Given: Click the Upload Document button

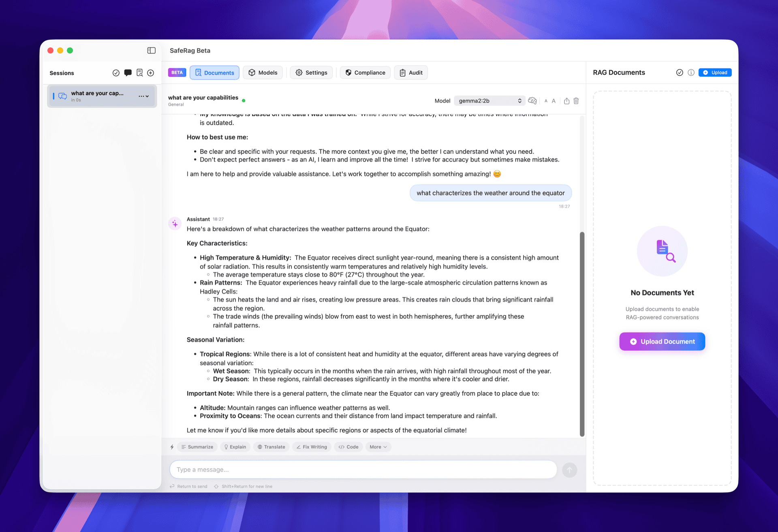Looking at the screenshot, I should click(x=662, y=341).
